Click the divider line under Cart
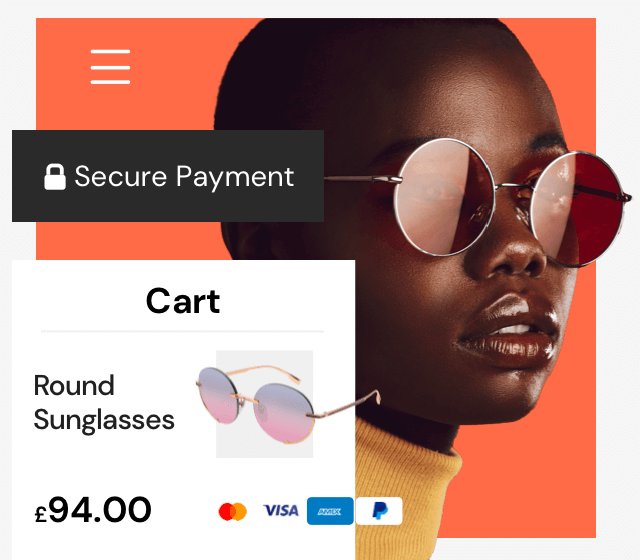Screen dimensions: 640x560 pos(182,331)
